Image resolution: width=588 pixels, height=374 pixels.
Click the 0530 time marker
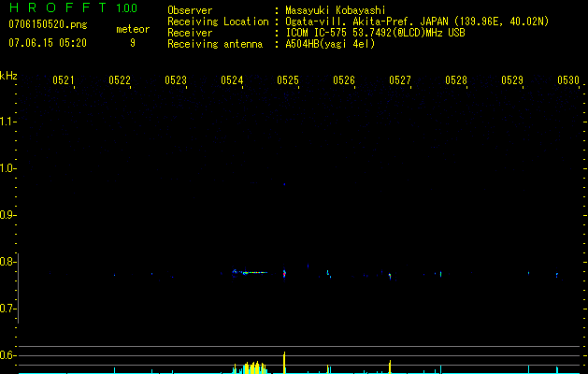click(568, 80)
